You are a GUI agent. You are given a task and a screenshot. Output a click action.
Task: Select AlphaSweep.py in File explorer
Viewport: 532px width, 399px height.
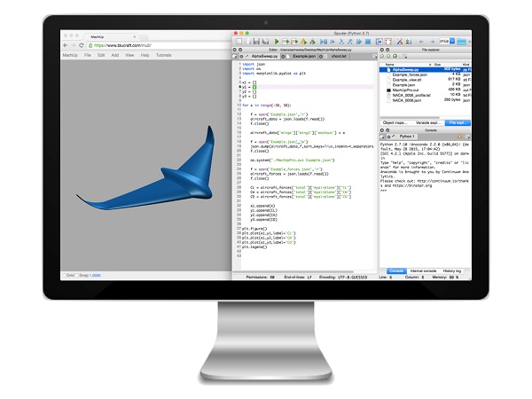tap(425, 69)
